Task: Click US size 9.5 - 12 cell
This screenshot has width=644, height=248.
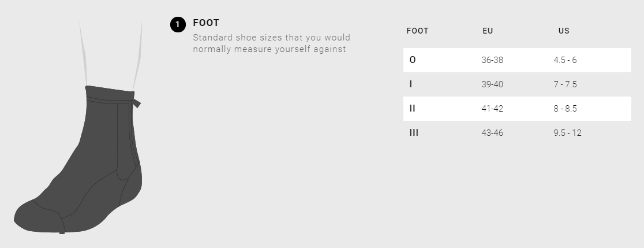Action: point(567,133)
